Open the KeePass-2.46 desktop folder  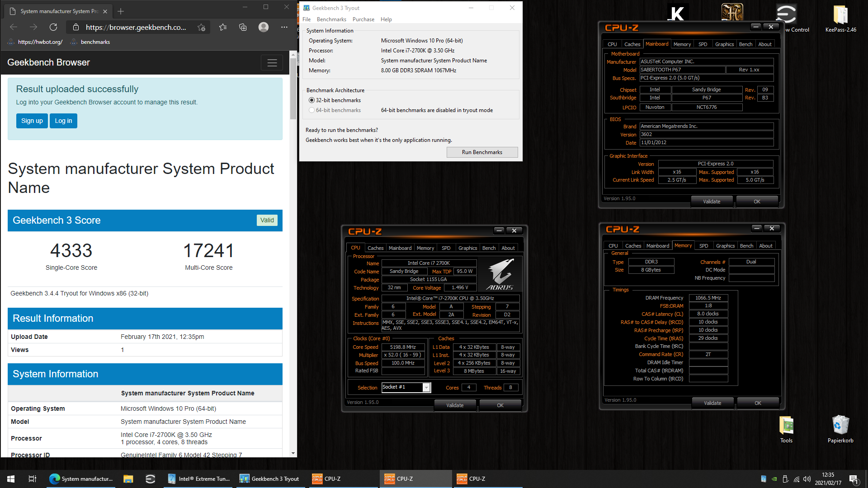click(840, 19)
